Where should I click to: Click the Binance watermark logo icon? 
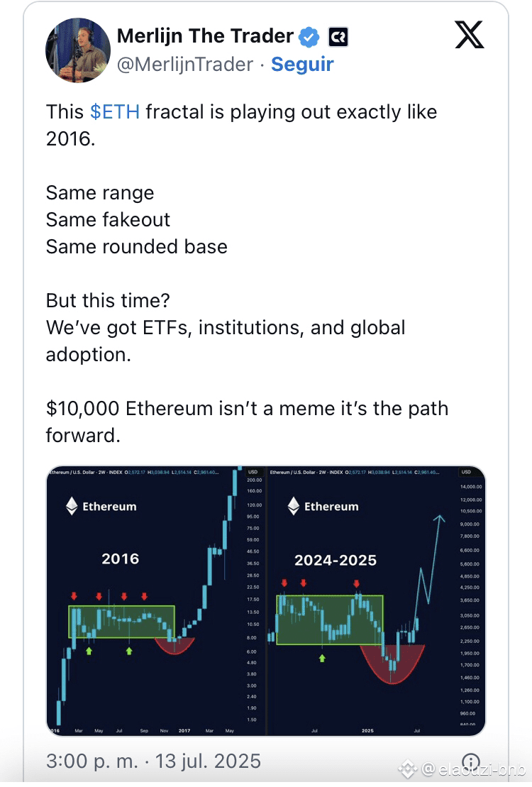408,768
